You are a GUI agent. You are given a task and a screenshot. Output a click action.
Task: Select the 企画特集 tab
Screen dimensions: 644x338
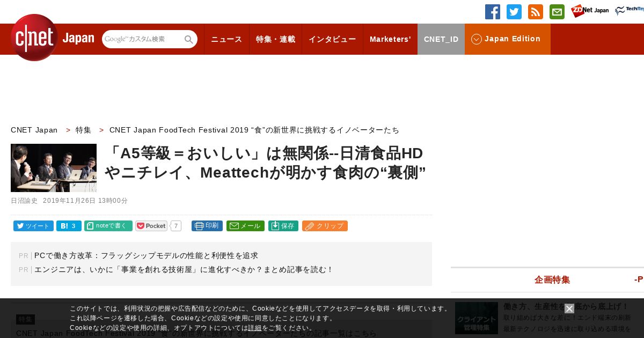(552, 280)
